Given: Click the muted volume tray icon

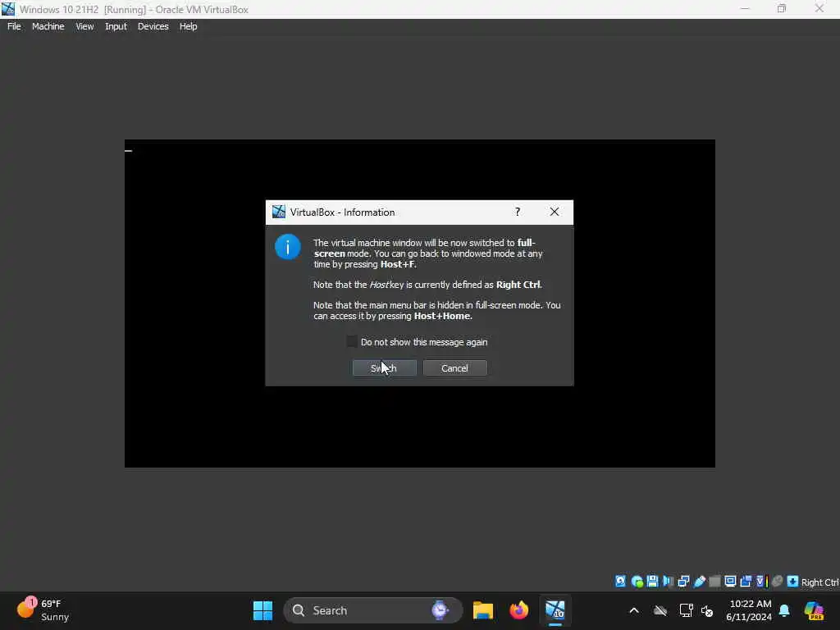Looking at the screenshot, I should click(x=707, y=610).
